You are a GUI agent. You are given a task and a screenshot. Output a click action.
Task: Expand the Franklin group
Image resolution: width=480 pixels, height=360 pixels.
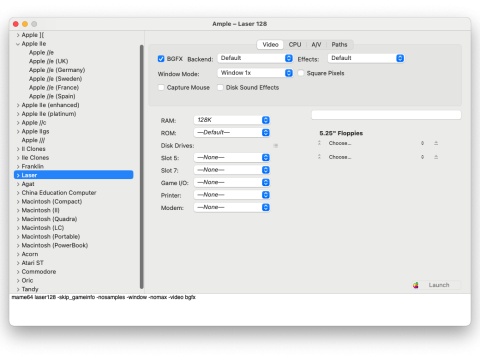tap(18, 166)
